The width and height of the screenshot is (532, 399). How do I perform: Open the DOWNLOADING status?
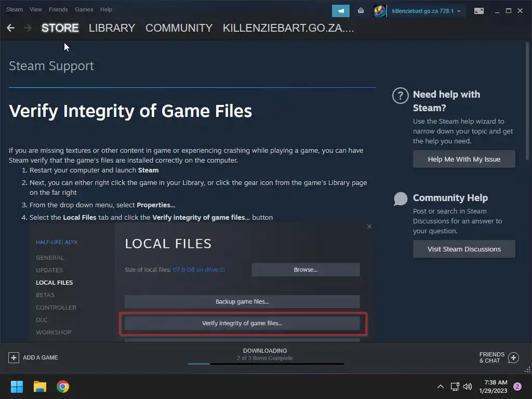(x=265, y=351)
